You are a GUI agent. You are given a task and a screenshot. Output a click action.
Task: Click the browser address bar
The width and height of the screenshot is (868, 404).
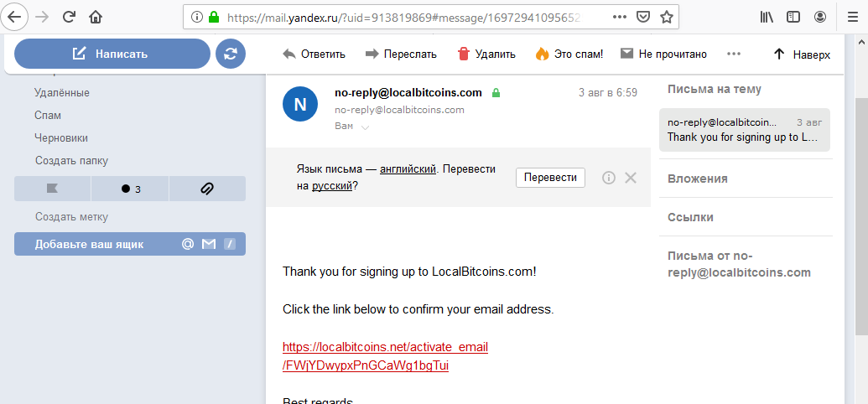coord(398,17)
